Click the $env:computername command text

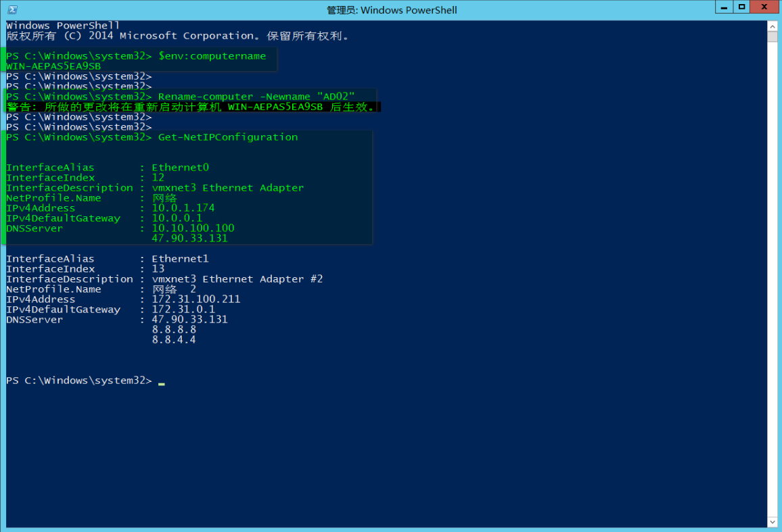[212, 56]
